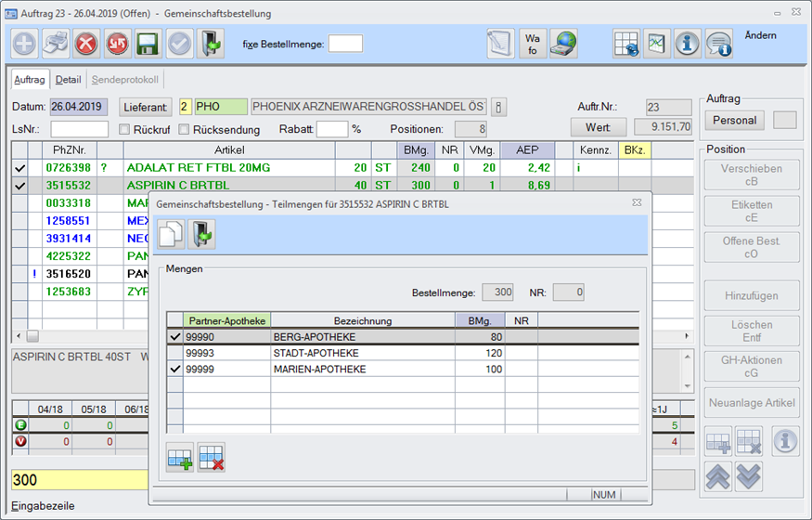Click the BMg. column header in the dialog
Viewport: 812px width, 520px height.
(481, 320)
